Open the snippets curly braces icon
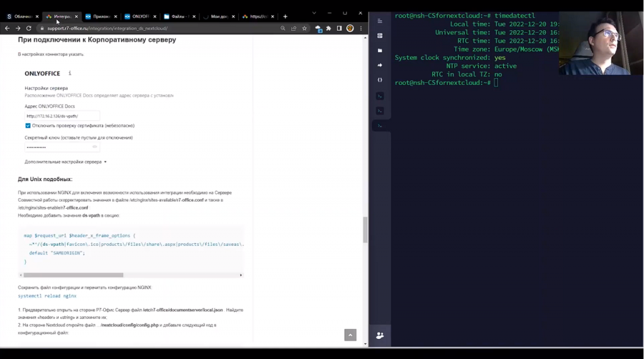 pyautogui.click(x=380, y=80)
